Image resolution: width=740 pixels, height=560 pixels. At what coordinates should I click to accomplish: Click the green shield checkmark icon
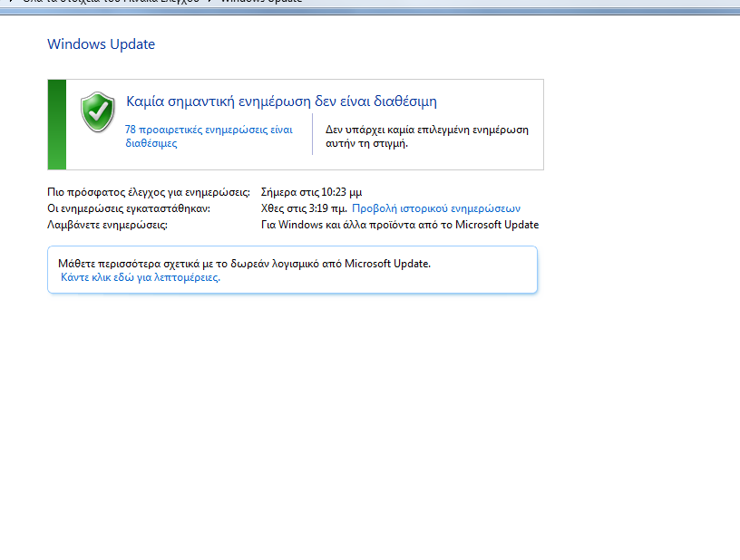click(98, 112)
